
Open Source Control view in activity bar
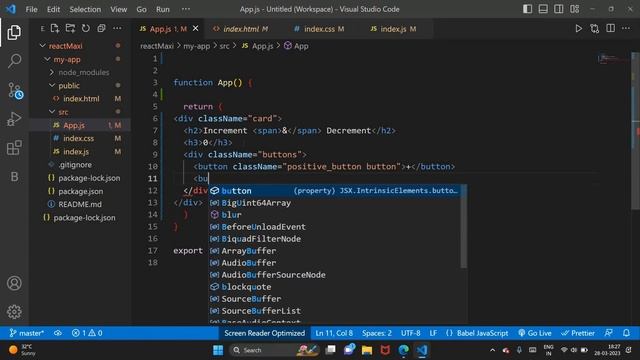click(x=15, y=91)
